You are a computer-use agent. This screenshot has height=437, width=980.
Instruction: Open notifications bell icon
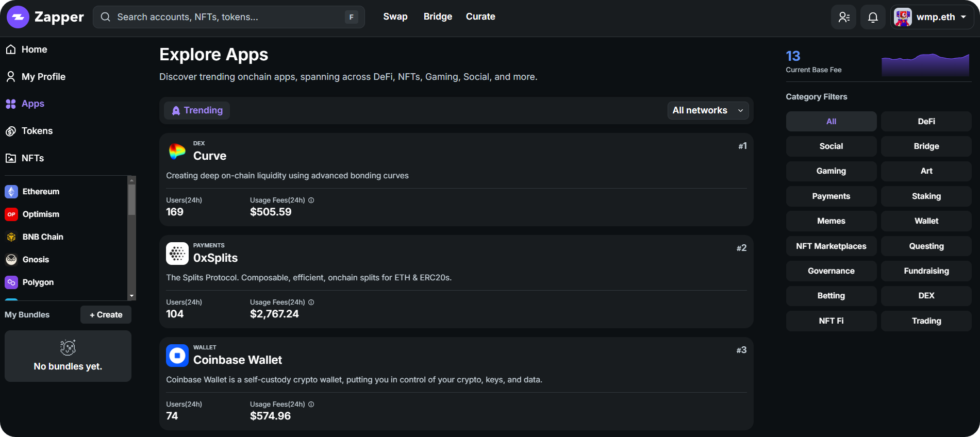tap(873, 17)
